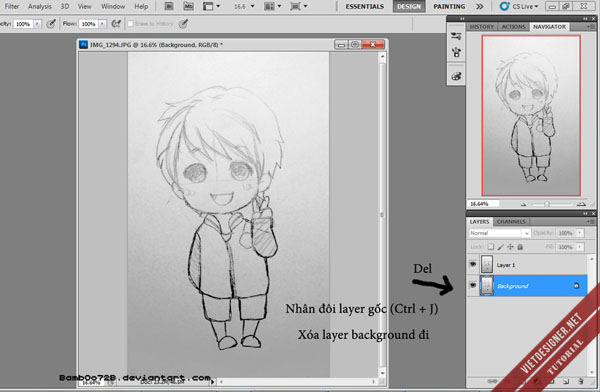Viewport: 600px width, 392px height.
Task: Switch to the Channels tab
Action: [511, 222]
